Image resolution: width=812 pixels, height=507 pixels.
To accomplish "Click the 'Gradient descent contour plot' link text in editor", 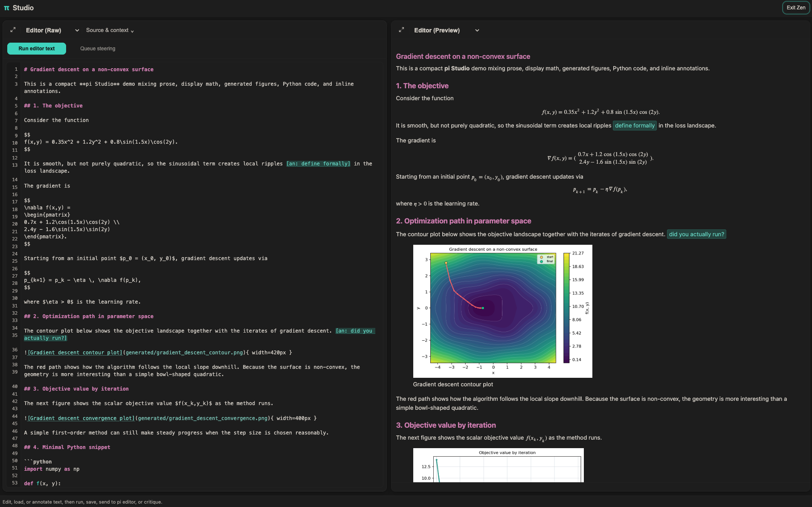I will click(x=75, y=353).
